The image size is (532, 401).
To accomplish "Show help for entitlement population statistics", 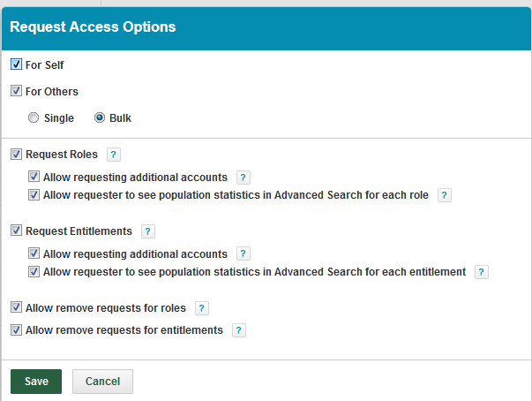I will coord(481,272).
